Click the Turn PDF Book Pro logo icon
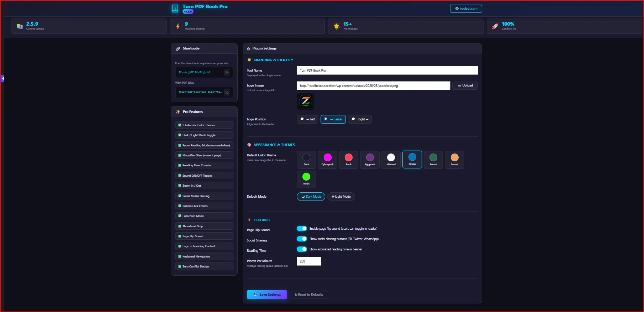 175,9
